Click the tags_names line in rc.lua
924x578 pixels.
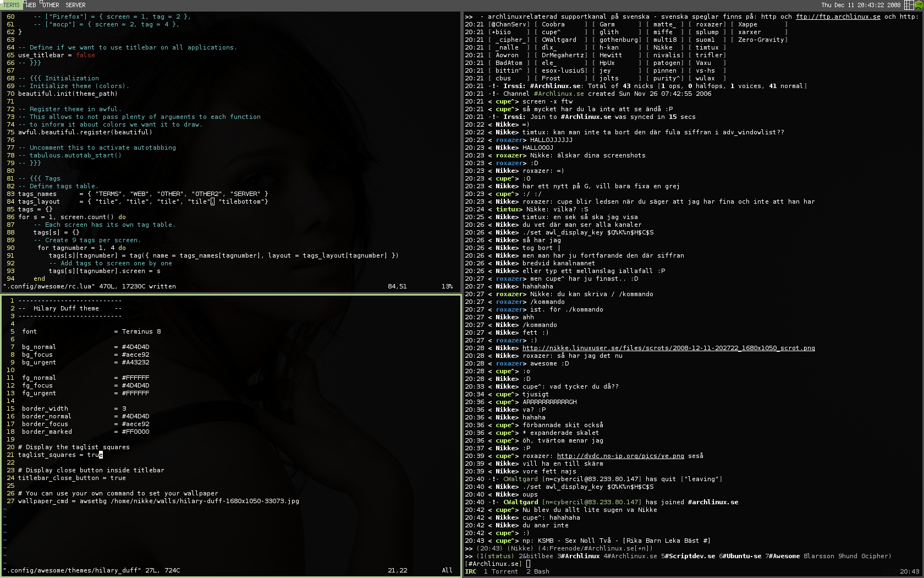click(143, 194)
